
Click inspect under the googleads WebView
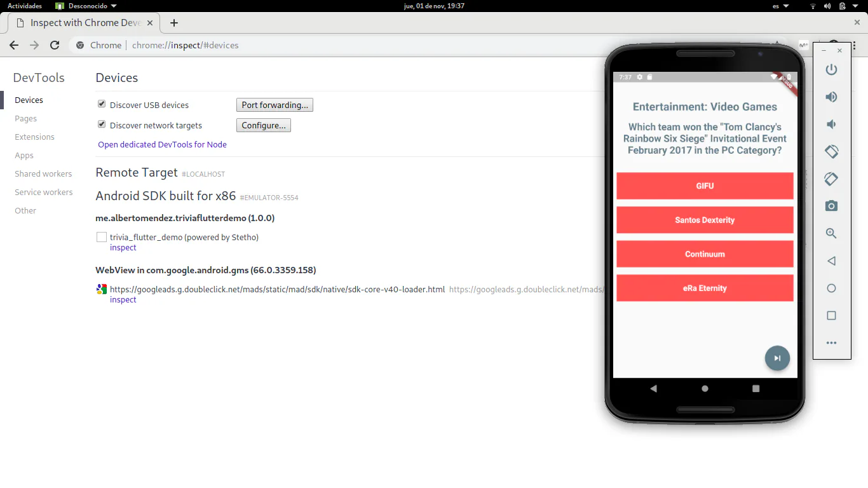[123, 300]
